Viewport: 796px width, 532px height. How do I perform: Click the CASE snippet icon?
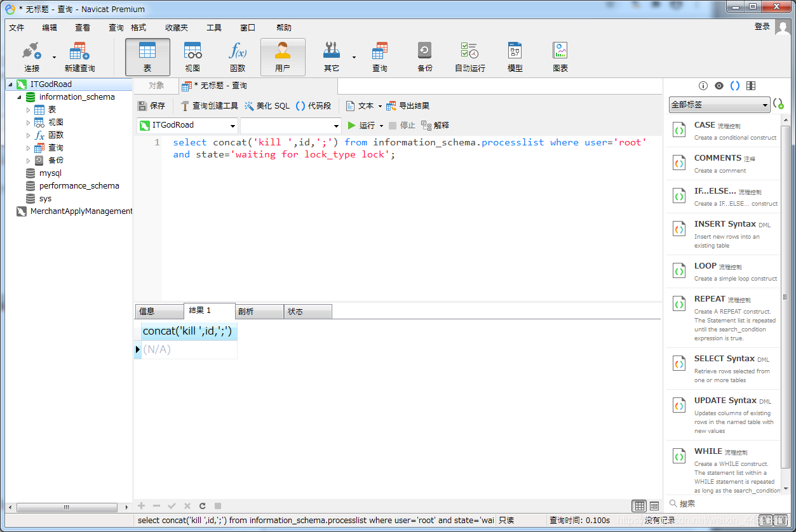pyautogui.click(x=679, y=130)
